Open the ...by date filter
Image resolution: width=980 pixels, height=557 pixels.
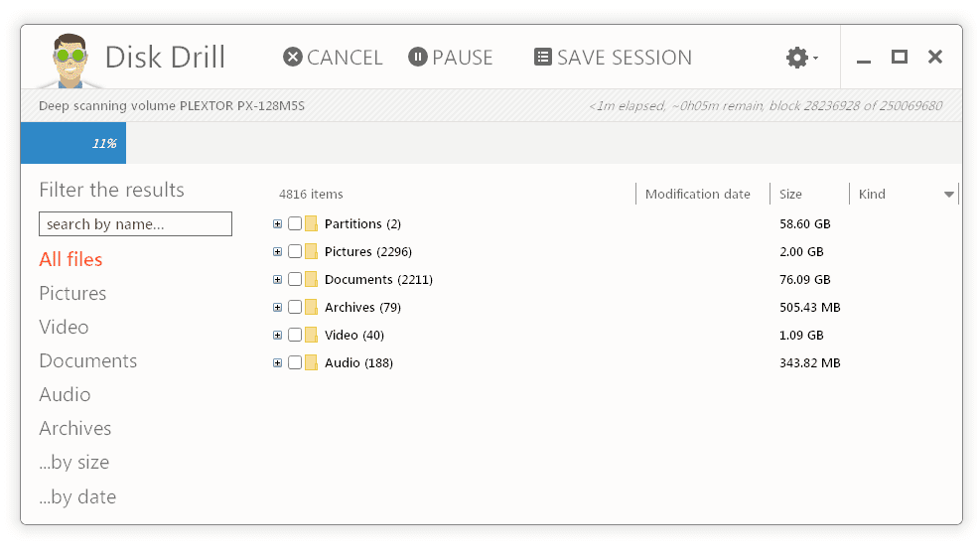[x=77, y=497]
